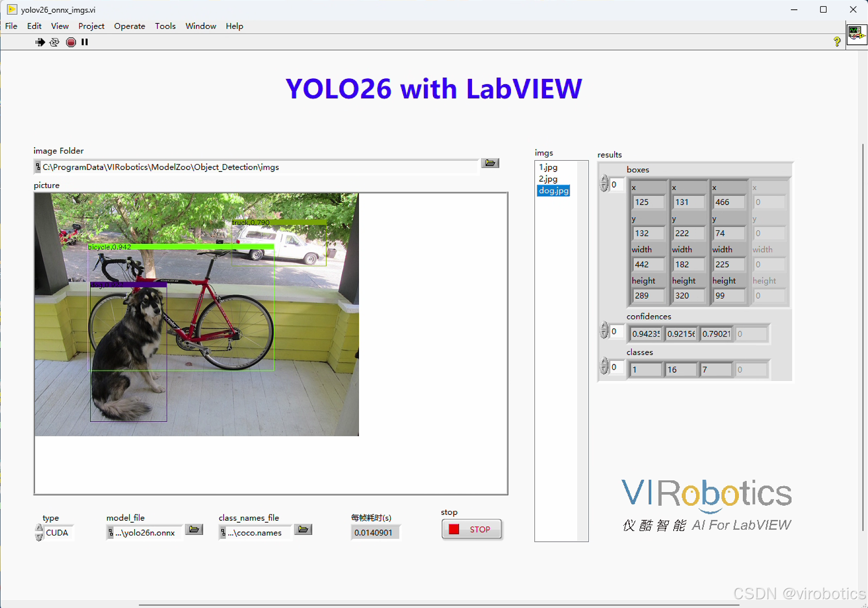Image resolution: width=868 pixels, height=608 pixels.
Task: Click the classes array index value field
Action: coord(617,367)
